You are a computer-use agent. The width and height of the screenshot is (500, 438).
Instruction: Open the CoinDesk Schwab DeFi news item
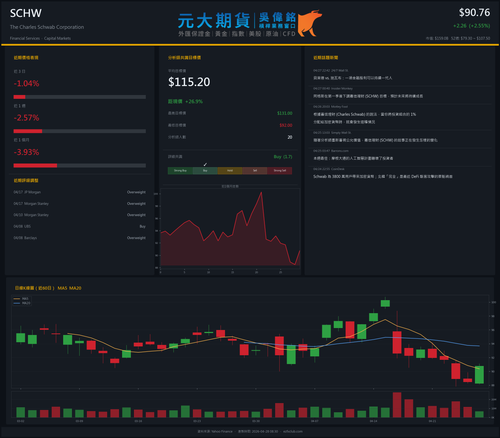click(402, 173)
